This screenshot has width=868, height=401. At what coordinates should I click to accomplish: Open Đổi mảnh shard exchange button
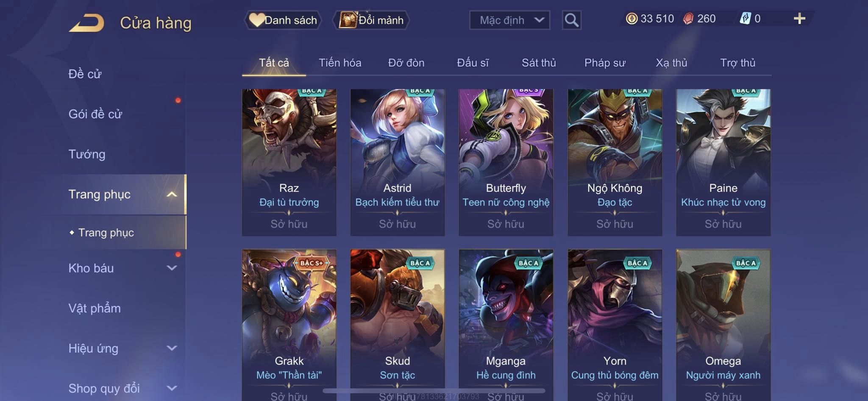(x=371, y=20)
